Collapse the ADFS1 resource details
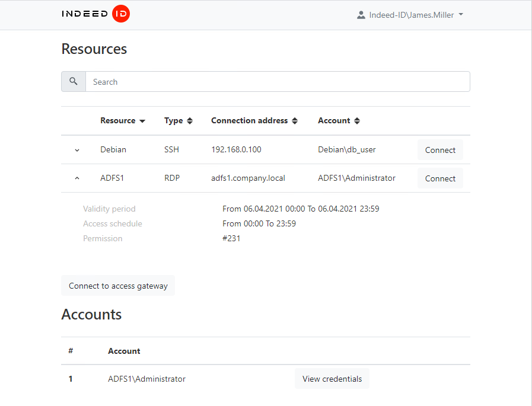This screenshot has width=532, height=406. coord(77,178)
